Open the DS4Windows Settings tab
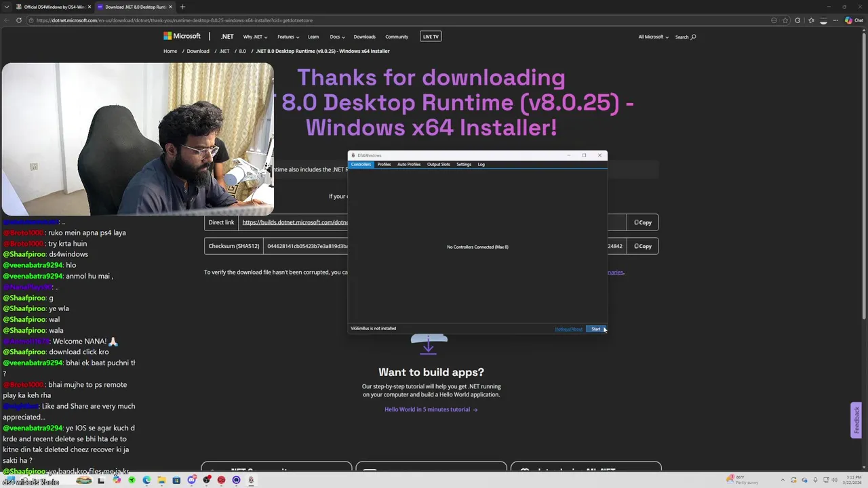The height and width of the screenshot is (488, 868). coord(464,164)
